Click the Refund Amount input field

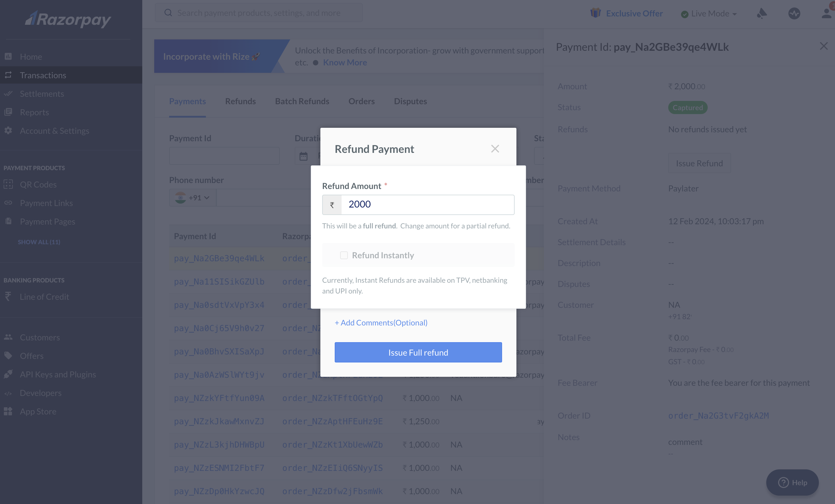(x=428, y=205)
